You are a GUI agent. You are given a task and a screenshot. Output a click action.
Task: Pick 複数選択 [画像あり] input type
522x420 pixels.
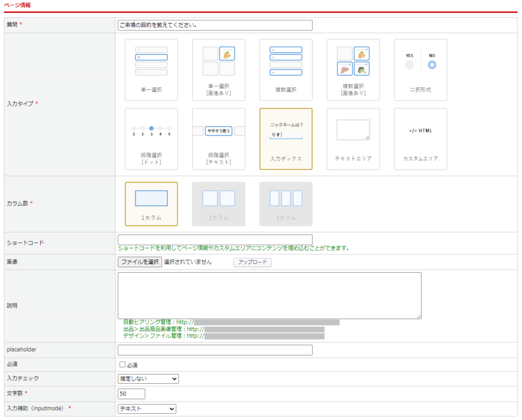pos(353,70)
